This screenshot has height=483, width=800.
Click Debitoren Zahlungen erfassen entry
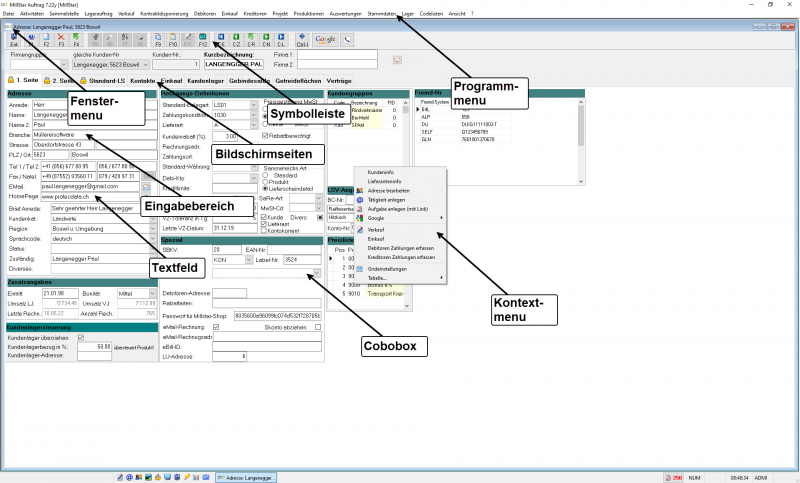(401, 248)
